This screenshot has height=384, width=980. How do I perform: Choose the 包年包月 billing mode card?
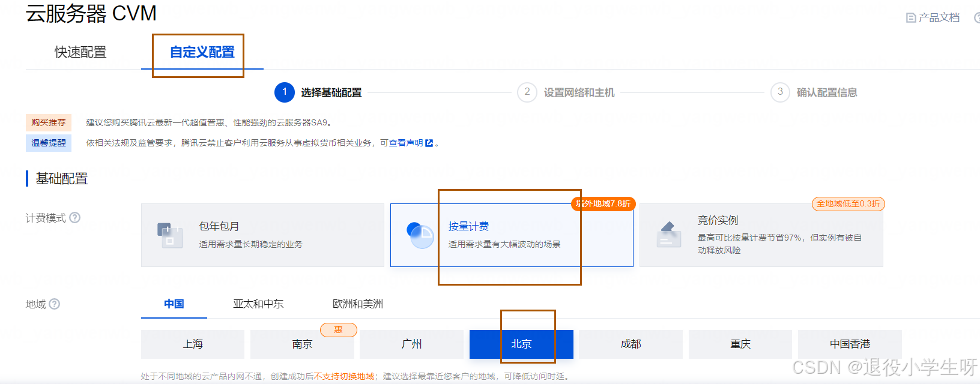(x=262, y=235)
